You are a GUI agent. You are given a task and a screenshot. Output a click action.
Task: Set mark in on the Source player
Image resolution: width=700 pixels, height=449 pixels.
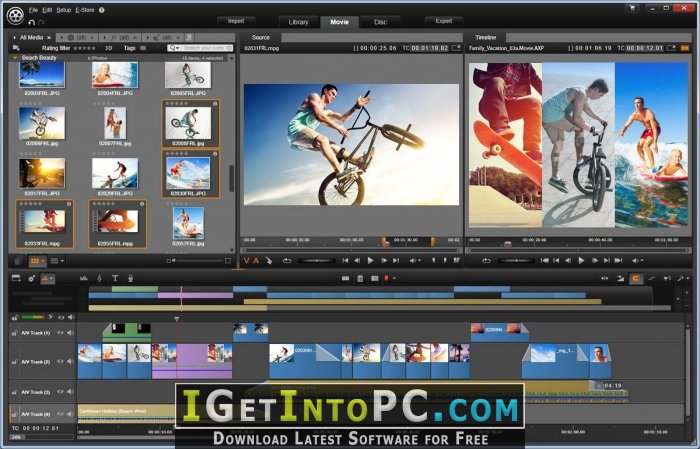coord(433,260)
